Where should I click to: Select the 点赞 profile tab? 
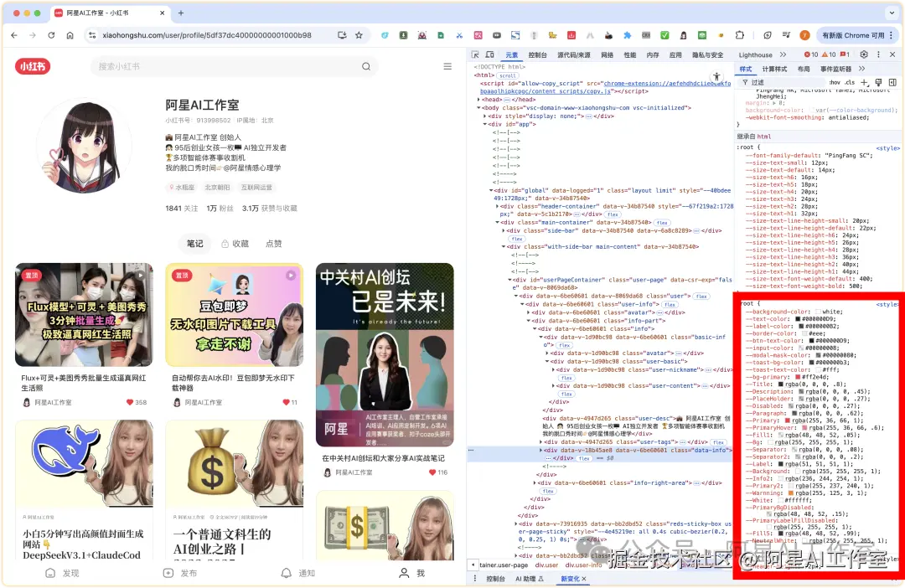[273, 244]
